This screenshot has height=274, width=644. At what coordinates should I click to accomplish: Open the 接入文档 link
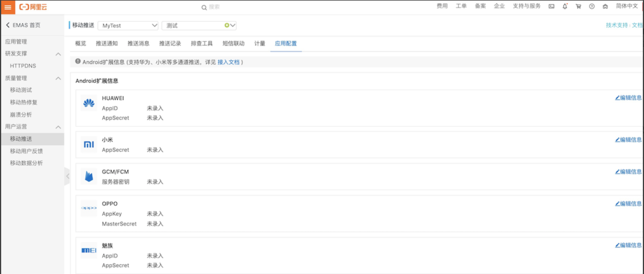pyautogui.click(x=229, y=62)
